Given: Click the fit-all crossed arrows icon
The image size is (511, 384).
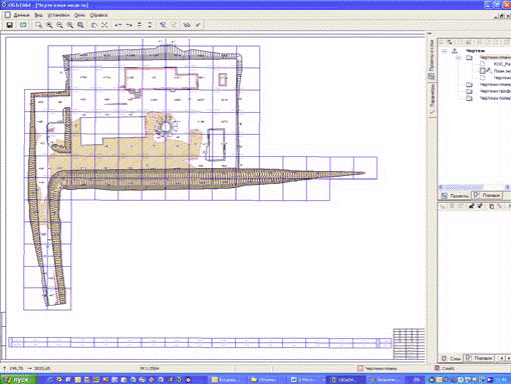Looking at the screenshot, I should [105, 25].
